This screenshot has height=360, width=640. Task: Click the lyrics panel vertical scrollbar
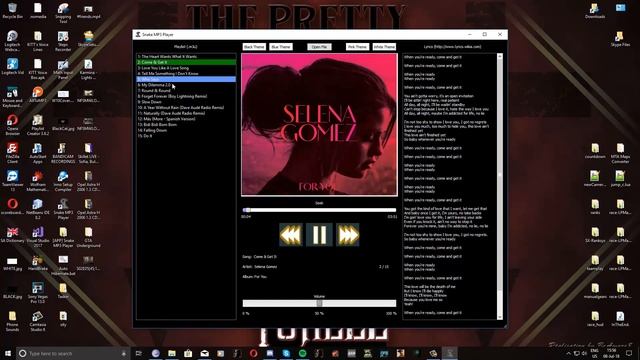pos(500,186)
